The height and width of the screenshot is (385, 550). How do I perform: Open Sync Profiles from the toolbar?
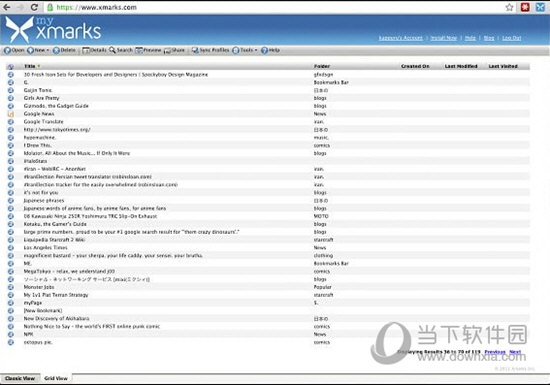(210, 50)
